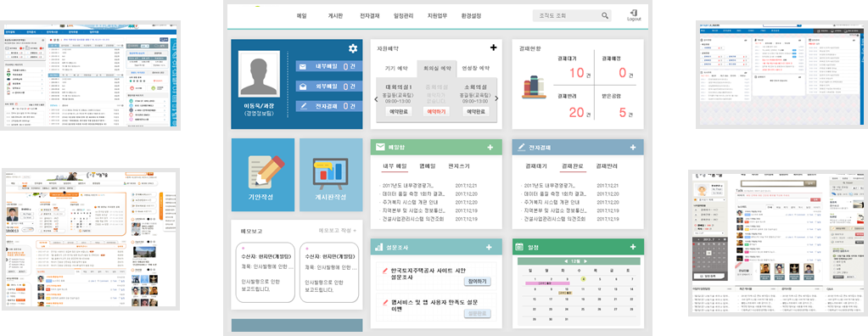The width and height of the screenshot is (868, 336).
Task: Click the magnifier search icon in the header
Action: (x=606, y=16)
